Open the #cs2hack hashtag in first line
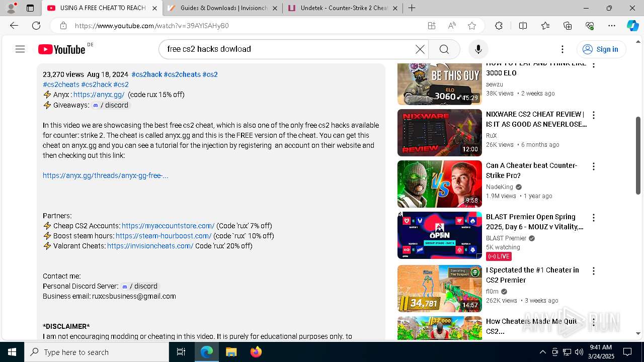The image size is (644, 362). [x=146, y=74]
